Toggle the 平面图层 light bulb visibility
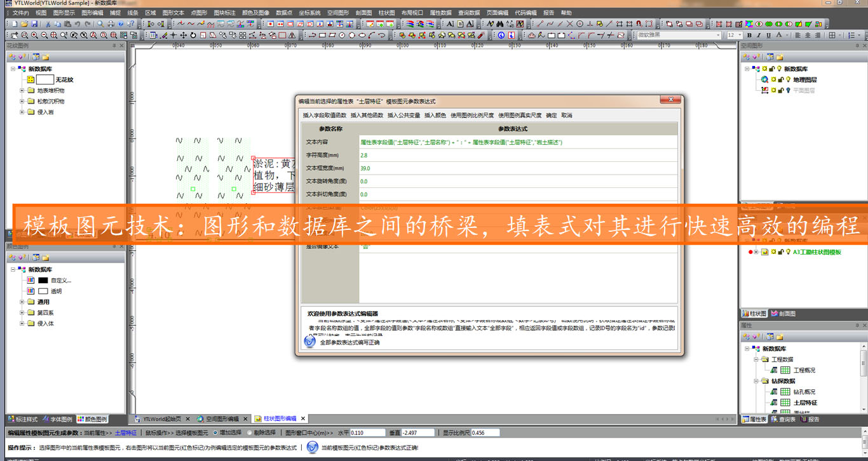Viewport: 868px width, 461px height. [x=789, y=90]
